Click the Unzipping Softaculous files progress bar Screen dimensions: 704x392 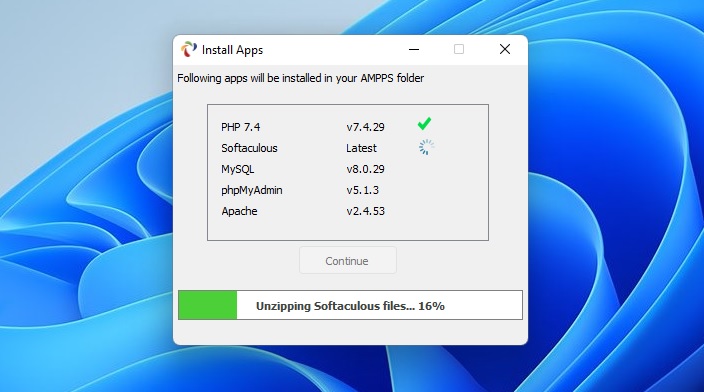click(x=350, y=305)
